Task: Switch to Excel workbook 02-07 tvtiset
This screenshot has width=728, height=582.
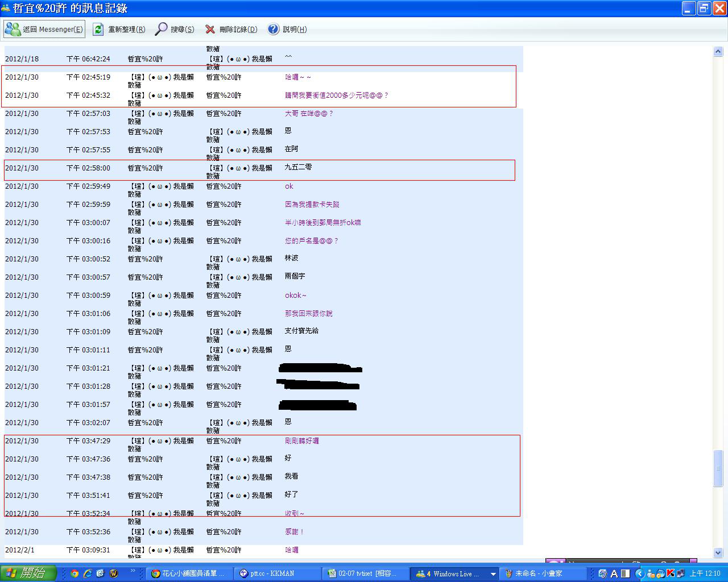Action: coord(366,573)
